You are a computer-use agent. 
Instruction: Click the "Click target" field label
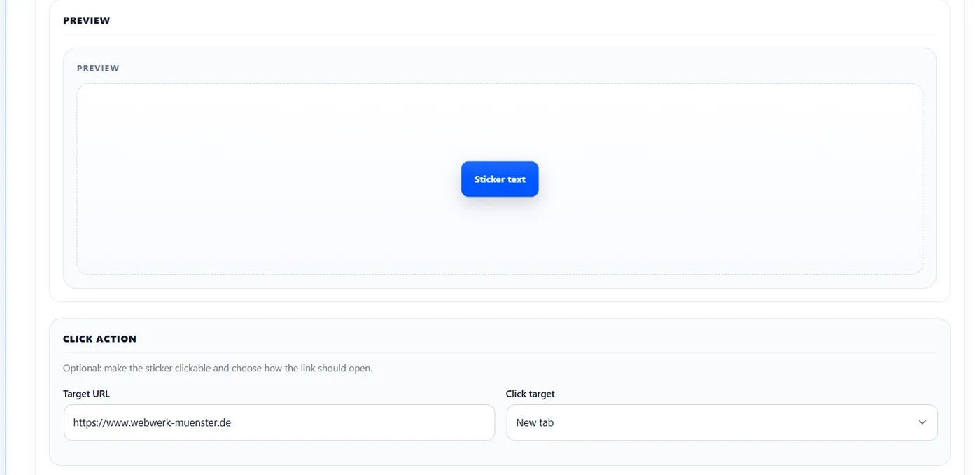coord(531,394)
